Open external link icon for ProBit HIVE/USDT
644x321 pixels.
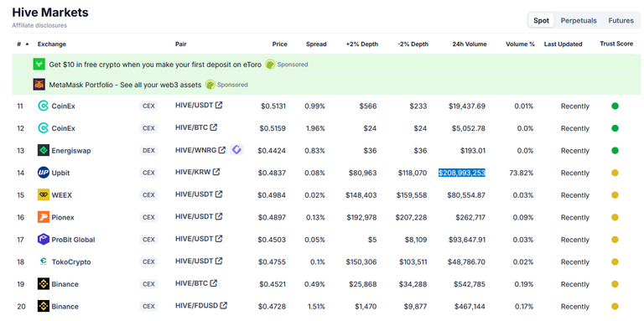click(219, 239)
